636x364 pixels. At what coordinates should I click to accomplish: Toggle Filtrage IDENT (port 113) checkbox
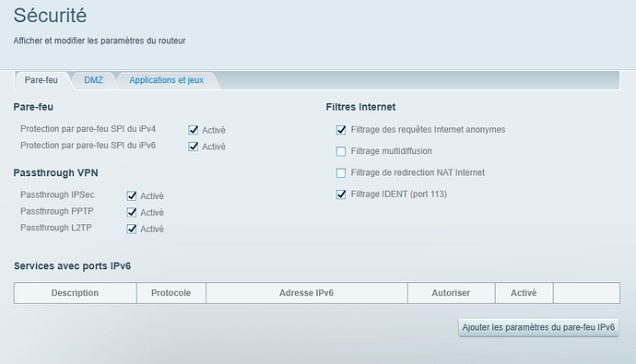[x=341, y=194]
